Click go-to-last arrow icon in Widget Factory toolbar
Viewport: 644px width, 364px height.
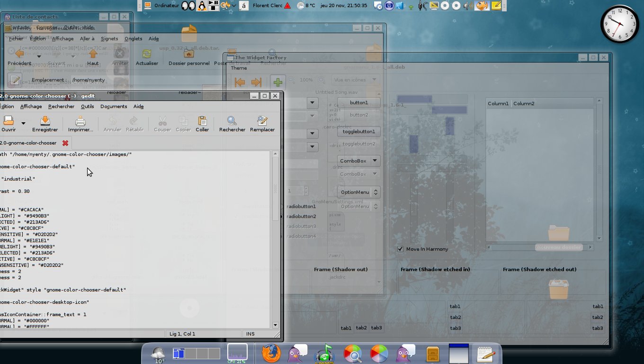256,82
